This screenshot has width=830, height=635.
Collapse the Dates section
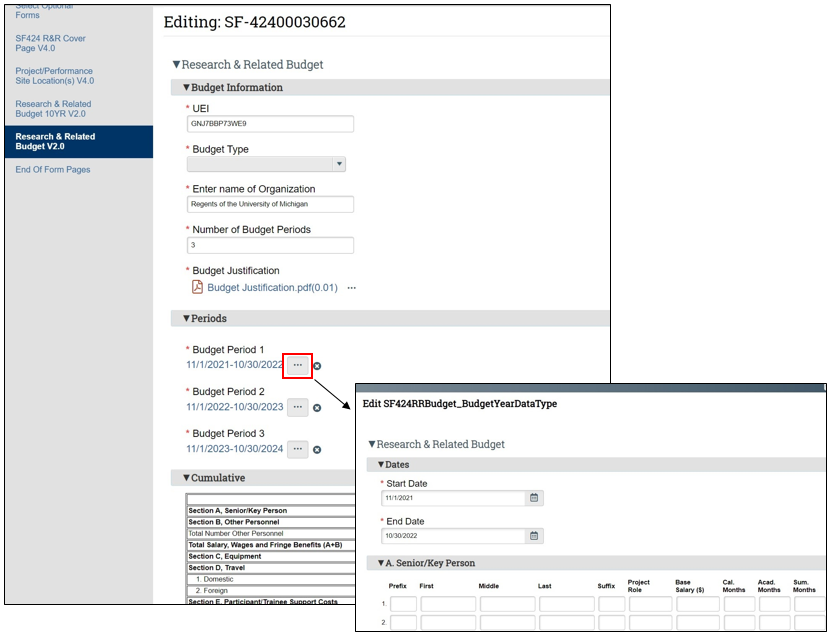(381, 464)
